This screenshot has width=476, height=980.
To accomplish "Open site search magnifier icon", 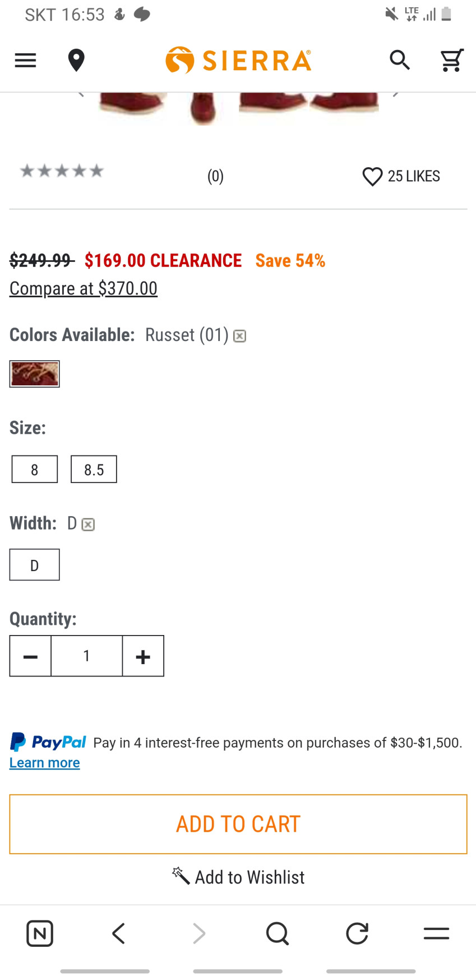I will tap(400, 60).
